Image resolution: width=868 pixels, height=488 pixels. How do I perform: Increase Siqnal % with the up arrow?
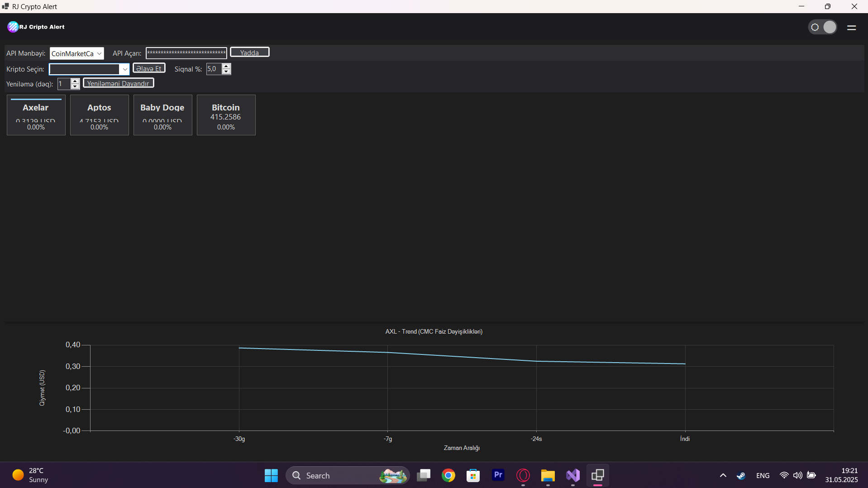coord(226,66)
